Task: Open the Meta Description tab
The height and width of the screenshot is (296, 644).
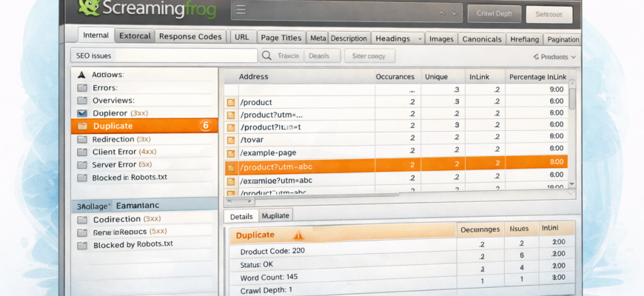Action: pyautogui.click(x=338, y=38)
